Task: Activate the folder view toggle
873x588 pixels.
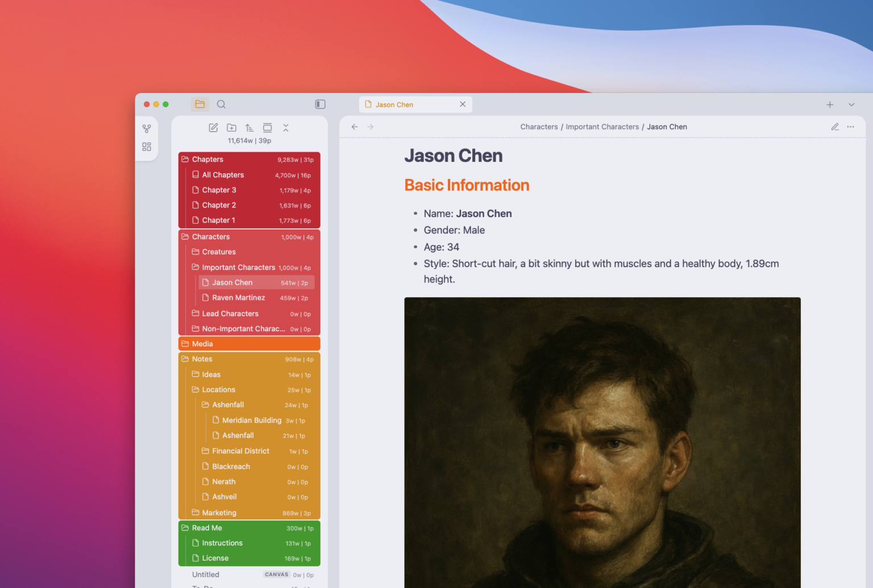Action: click(x=199, y=104)
